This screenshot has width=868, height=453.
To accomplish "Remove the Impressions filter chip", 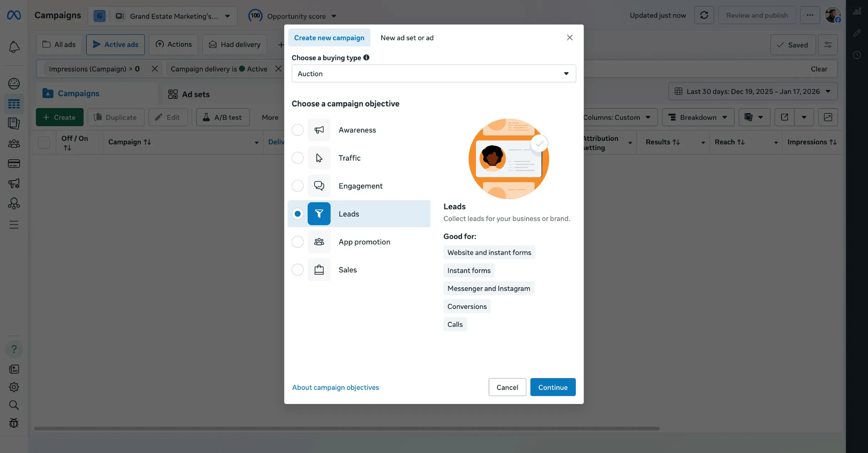I will click(154, 69).
